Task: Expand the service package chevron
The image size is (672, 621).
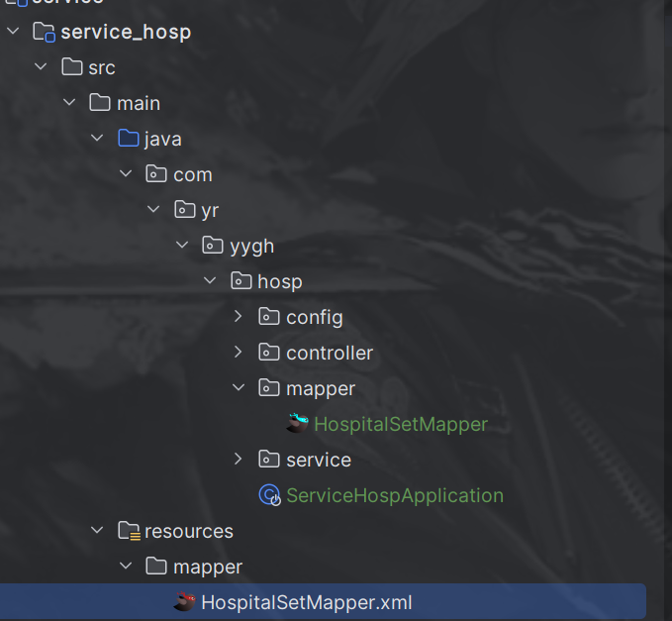Action: [239, 459]
